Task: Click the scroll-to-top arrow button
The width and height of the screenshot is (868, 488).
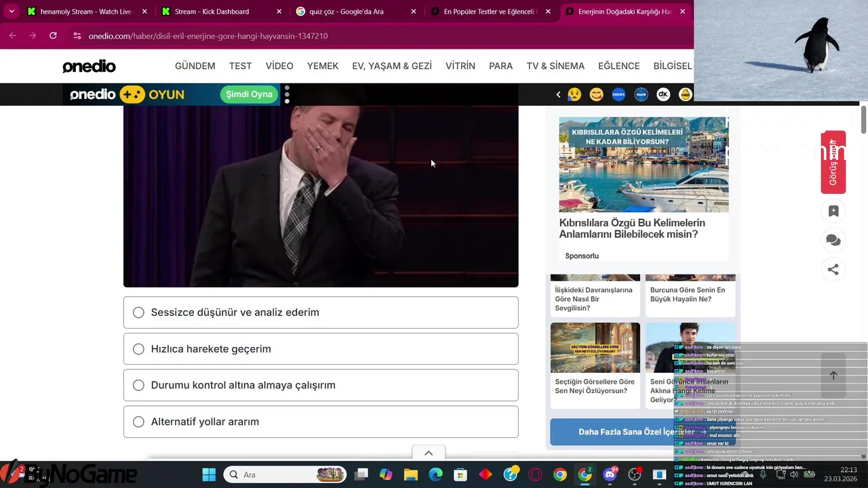Action: [833, 375]
